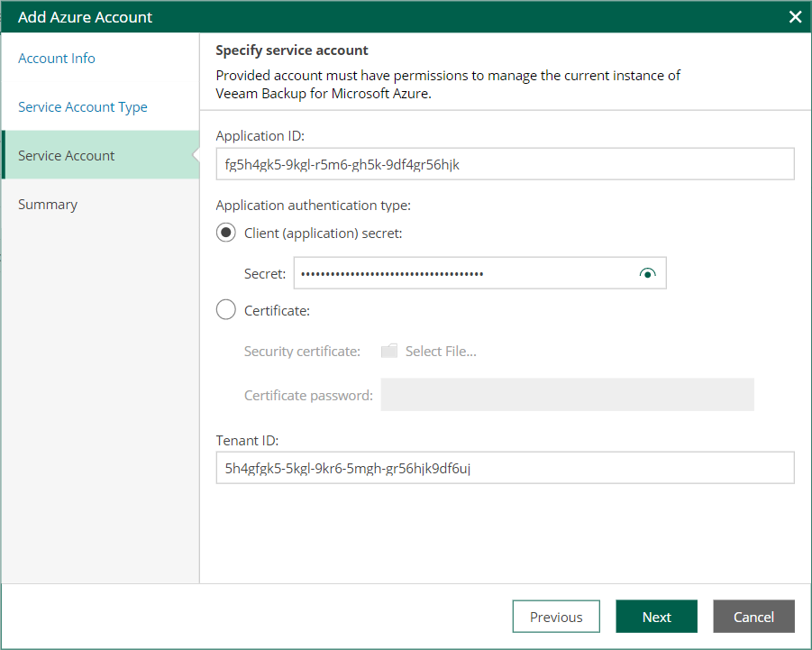Focus the Tenant ID text field

(x=505, y=468)
